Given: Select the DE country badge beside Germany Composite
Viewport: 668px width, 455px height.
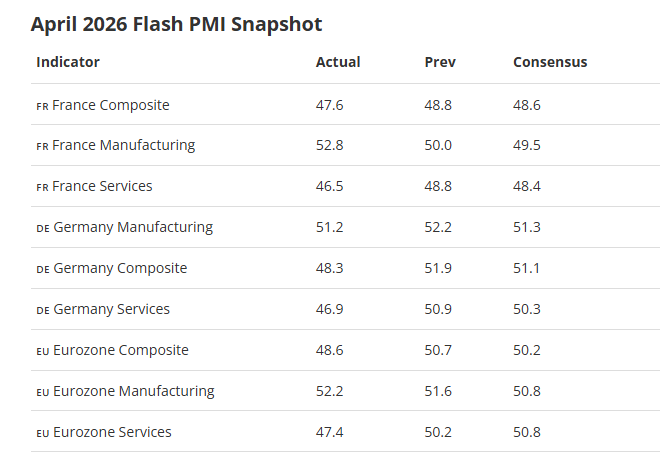Looking at the screenshot, I should (43, 270).
